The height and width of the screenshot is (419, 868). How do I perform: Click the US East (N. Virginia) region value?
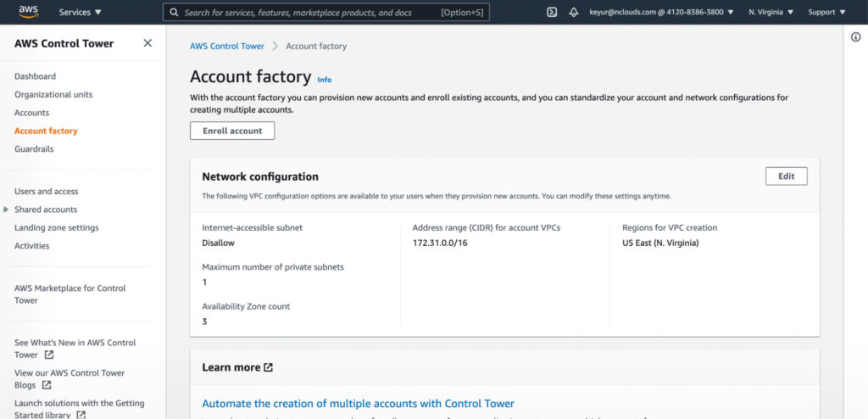pyautogui.click(x=660, y=243)
